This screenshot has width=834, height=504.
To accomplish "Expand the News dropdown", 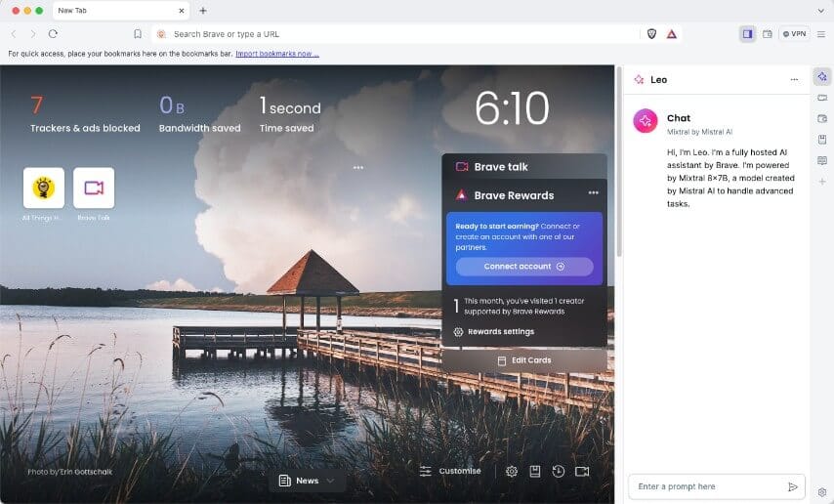I will click(308, 481).
